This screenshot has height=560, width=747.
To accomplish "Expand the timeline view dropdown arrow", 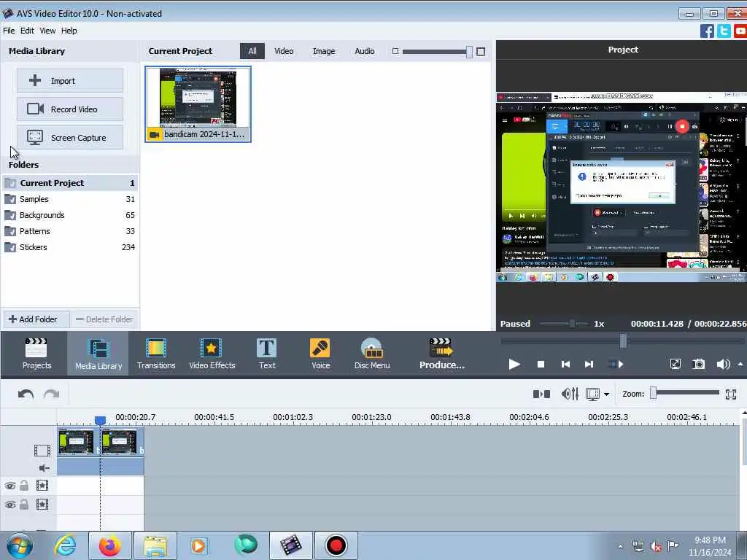I will tap(606, 394).
